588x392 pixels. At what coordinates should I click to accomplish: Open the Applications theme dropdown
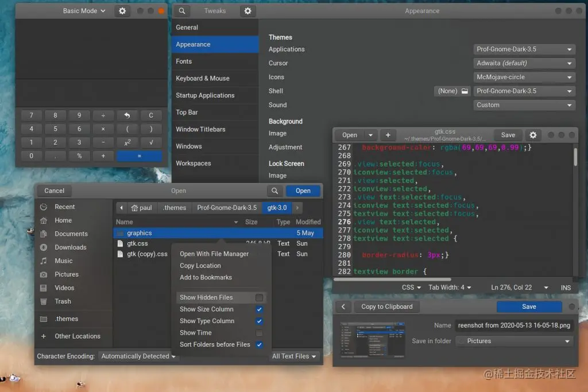click(524, 49)
